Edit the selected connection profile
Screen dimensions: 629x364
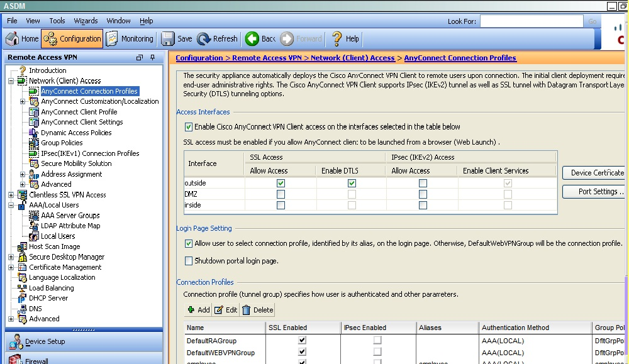[x=226, y=310]
